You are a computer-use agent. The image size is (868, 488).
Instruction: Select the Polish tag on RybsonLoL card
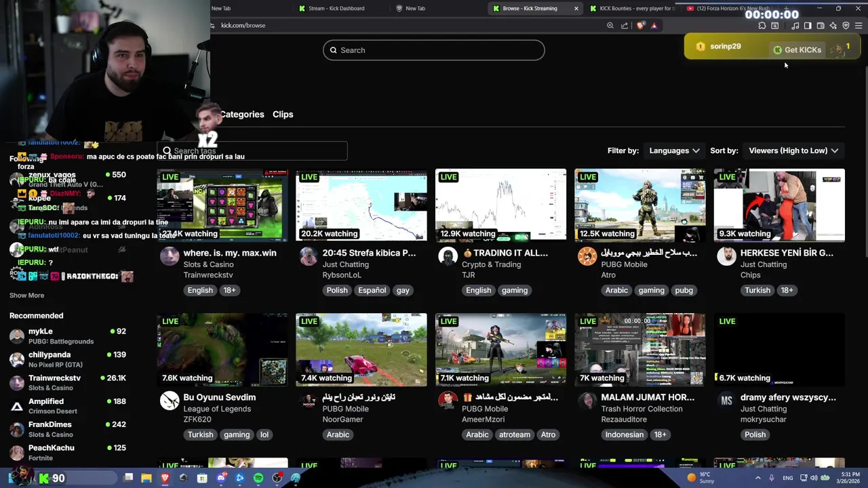[x=337, y=290]
